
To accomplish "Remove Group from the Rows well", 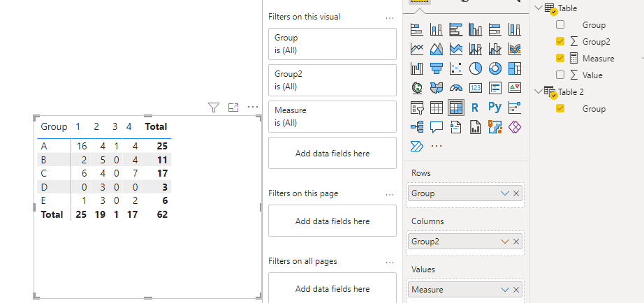I will 516,193.
